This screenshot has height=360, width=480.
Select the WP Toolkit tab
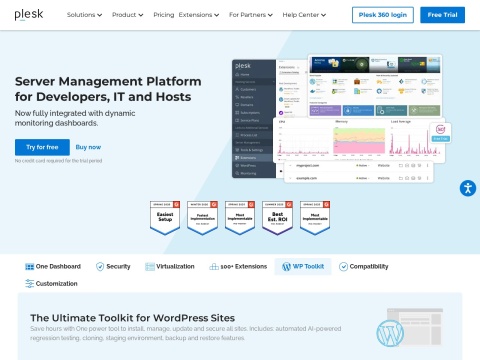click(x=303, y=267)
